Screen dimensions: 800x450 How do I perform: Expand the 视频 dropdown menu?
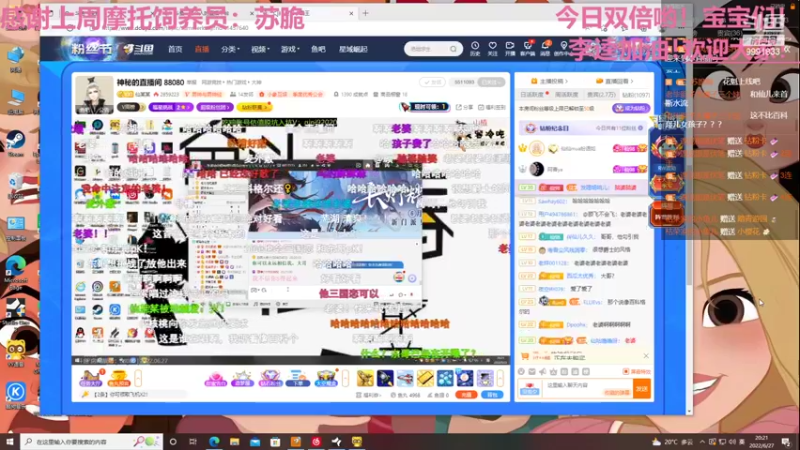[x=260, y=49]
